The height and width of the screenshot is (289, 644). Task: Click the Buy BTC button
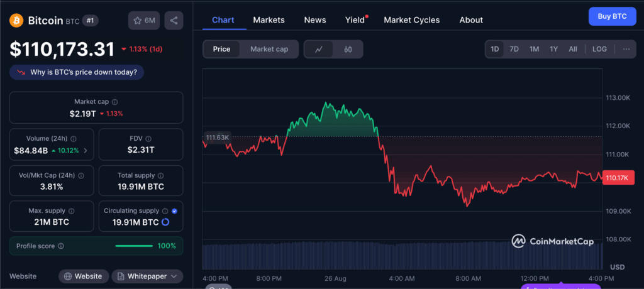pos(611,16)
